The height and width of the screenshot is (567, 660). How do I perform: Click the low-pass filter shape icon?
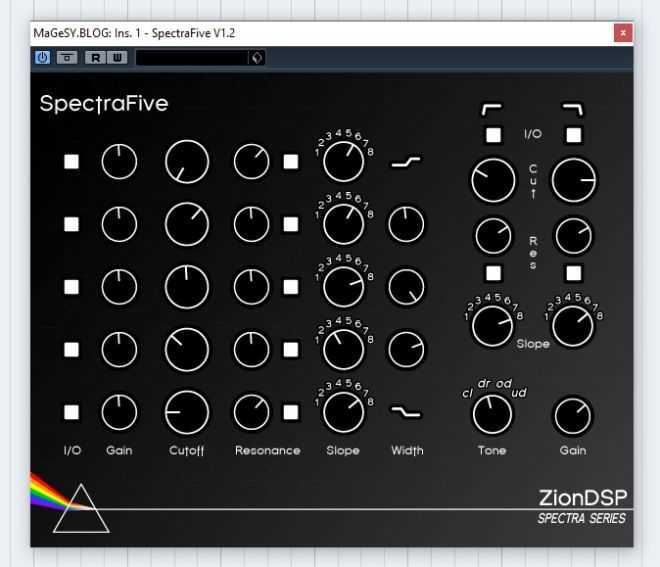pos(573,110)
